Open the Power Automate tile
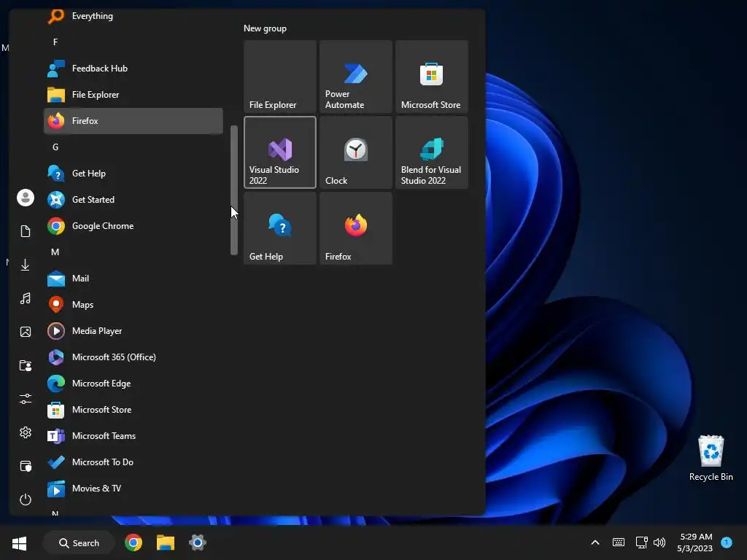This screenshot has height=560, width=747. [356, 77]
